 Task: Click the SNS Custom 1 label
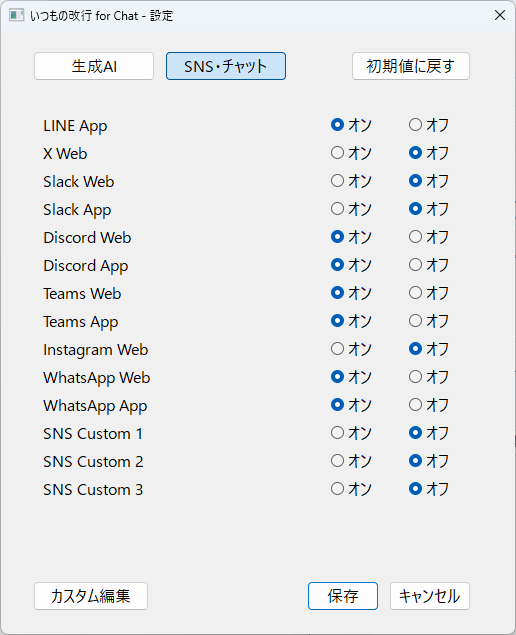tap(93, 434)
